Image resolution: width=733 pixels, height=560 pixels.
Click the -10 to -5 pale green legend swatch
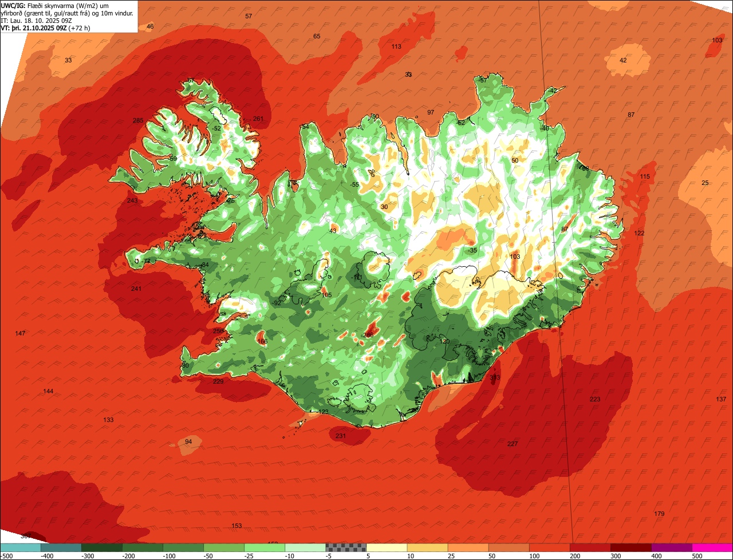[305, 547]
